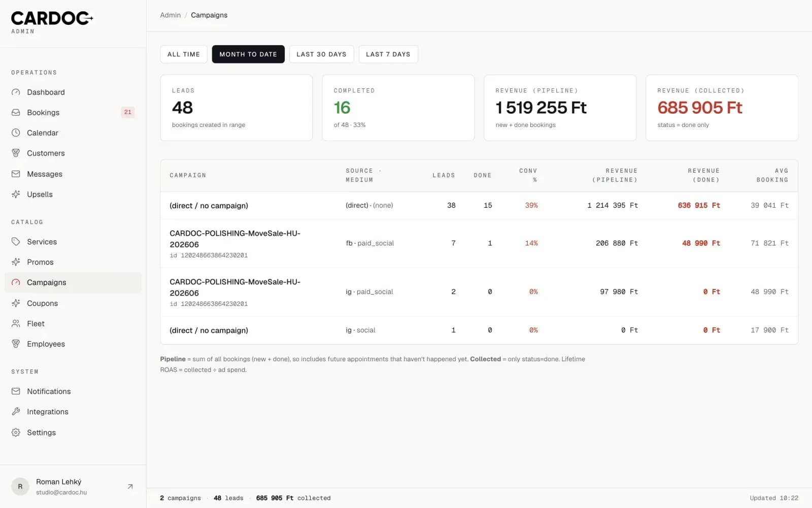
Task: Go to the Employees page
Action: [73, 344]
